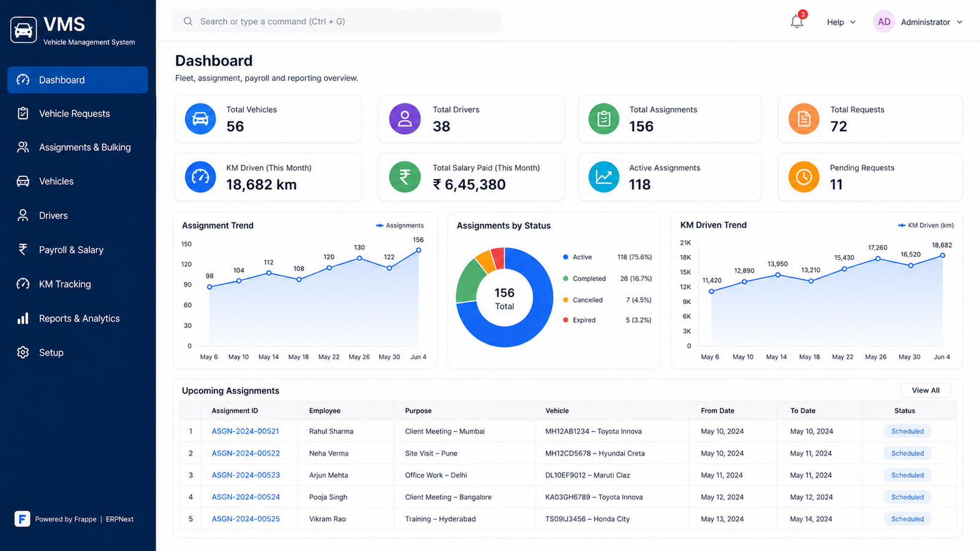The height and width of the screenshot is (551, 980).
Task: Click the Pending Requests clock icon
Action: click(x=804, y=177)
